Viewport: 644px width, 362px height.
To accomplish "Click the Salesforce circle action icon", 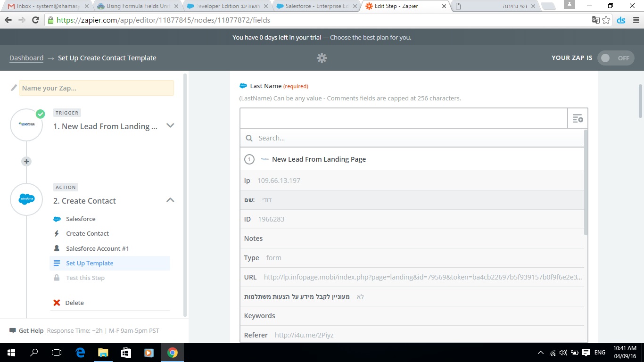I will pyautogui.click(x=26, y=199).
